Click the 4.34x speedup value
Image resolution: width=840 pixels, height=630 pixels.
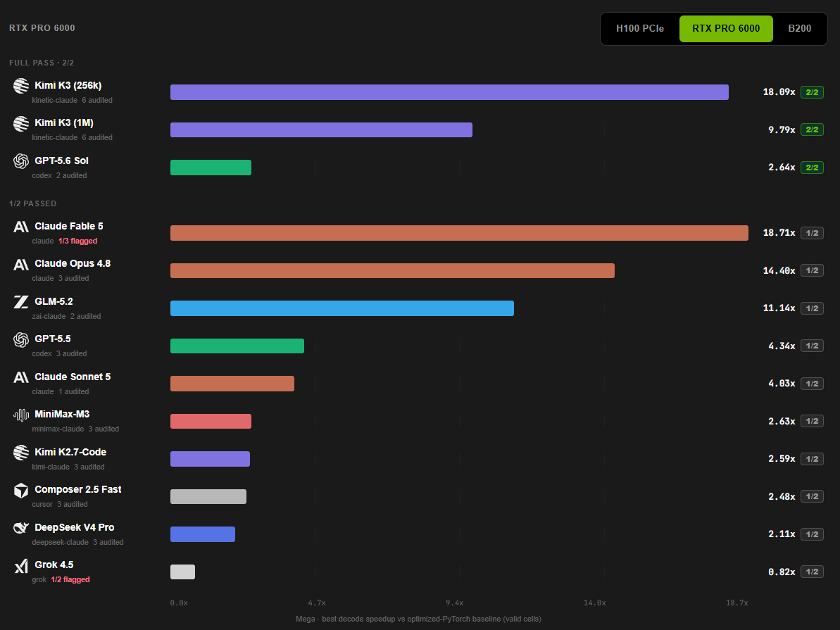tap(782, 346)
